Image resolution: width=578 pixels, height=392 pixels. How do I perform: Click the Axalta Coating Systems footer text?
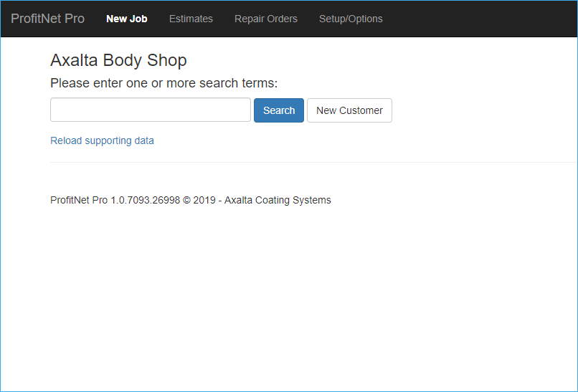click(x=278, y=201)
